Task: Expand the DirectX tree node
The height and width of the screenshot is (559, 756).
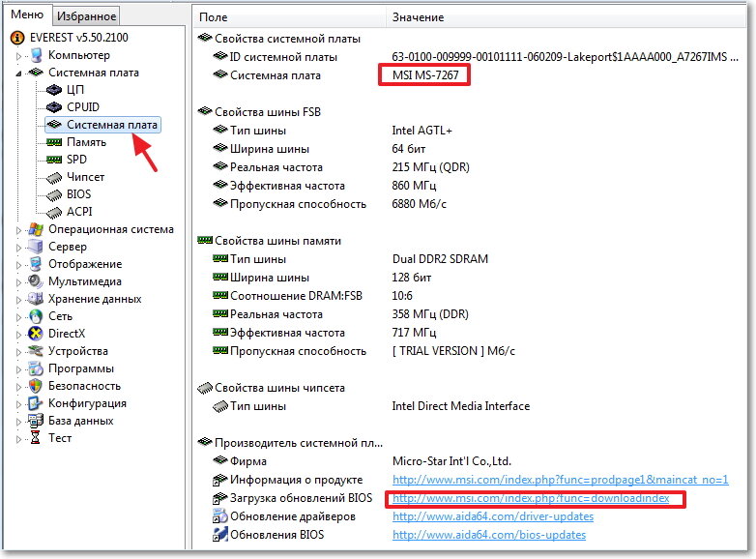Action: 18,335
